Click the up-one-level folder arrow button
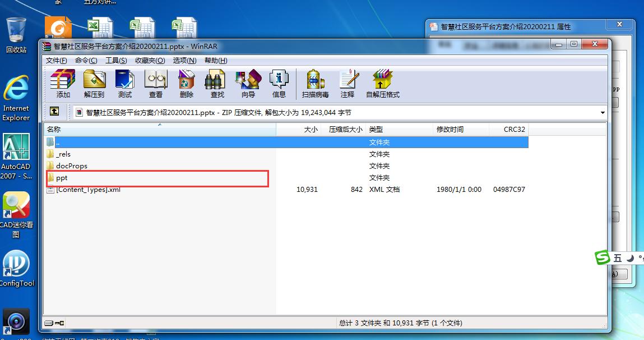This screenshot has height=340, width=644. [x=54, y=112]
